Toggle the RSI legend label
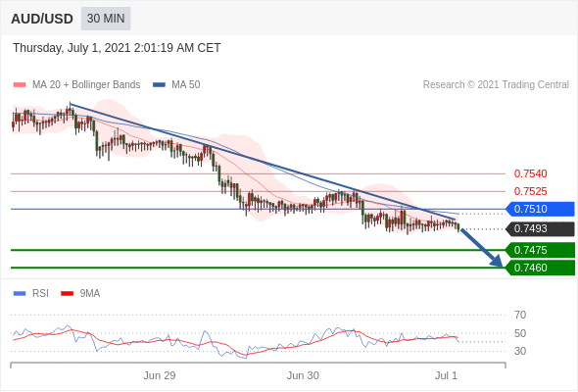 coord(40,294)
